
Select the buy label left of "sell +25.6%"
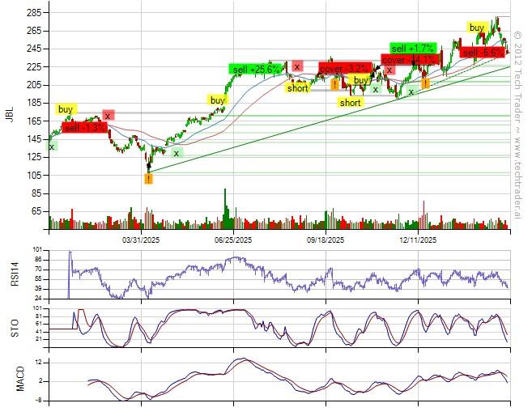pos(218,100)
